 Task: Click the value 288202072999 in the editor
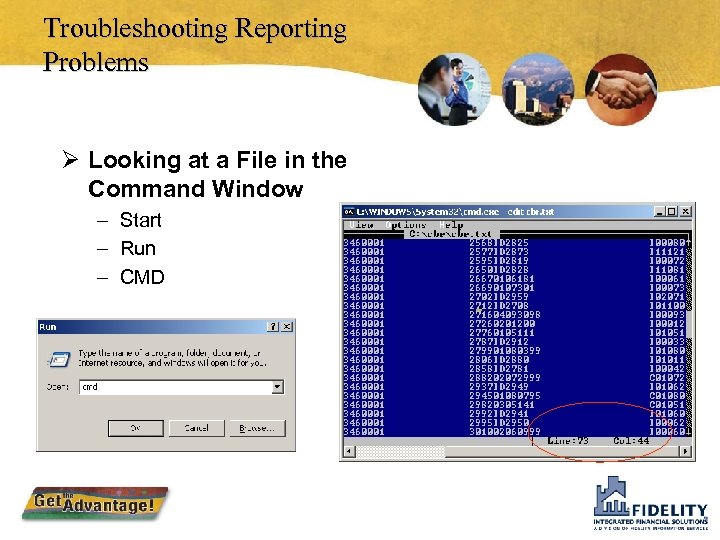point(505,377)
